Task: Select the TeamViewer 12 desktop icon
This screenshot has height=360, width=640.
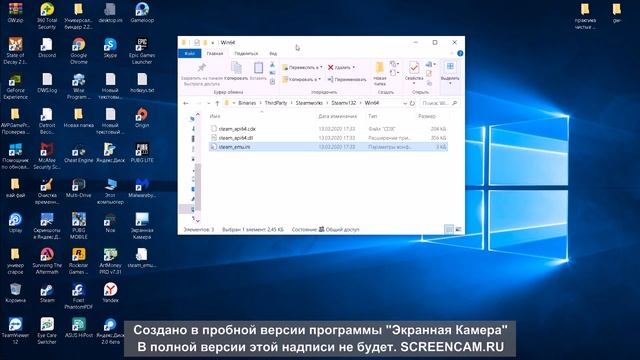Action: click(16, 331)
